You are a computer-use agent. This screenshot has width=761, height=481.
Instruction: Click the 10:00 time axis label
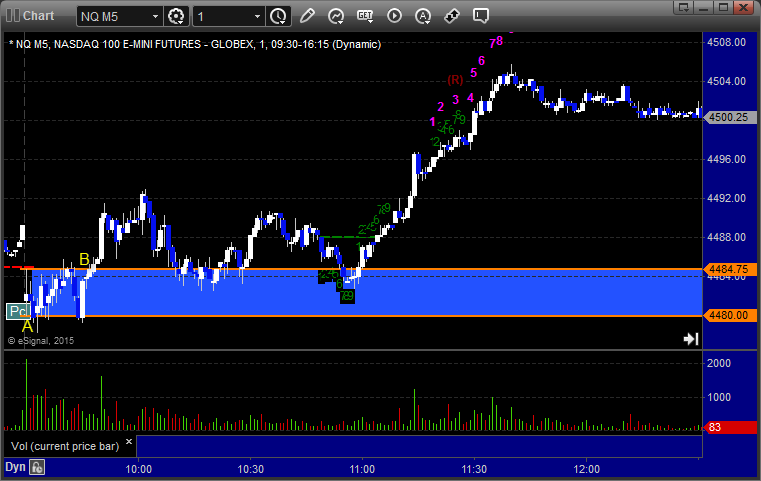tap(138, 469)
